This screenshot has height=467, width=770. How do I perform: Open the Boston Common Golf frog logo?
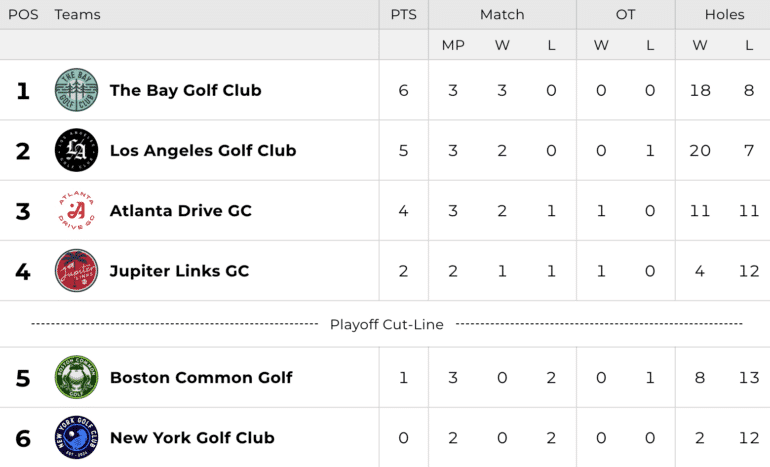(x=76, y=377)
